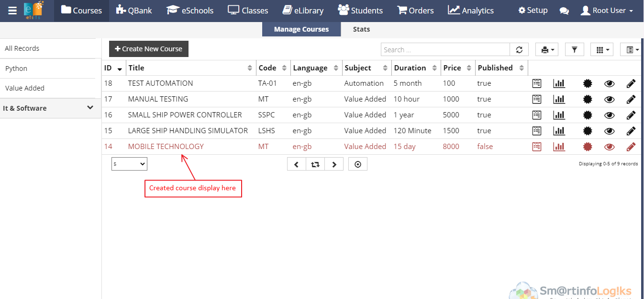Click Create New Course button

[149, 49]
